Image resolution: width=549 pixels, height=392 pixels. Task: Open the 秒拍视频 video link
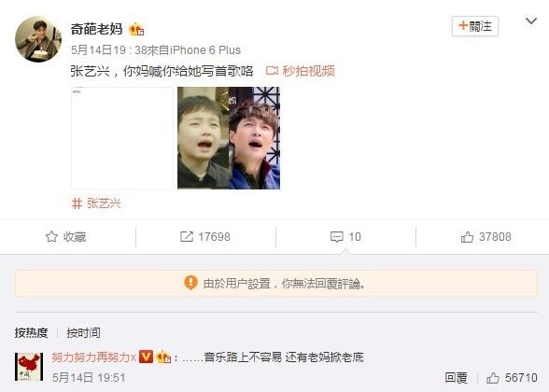click(x=308, y=71)
